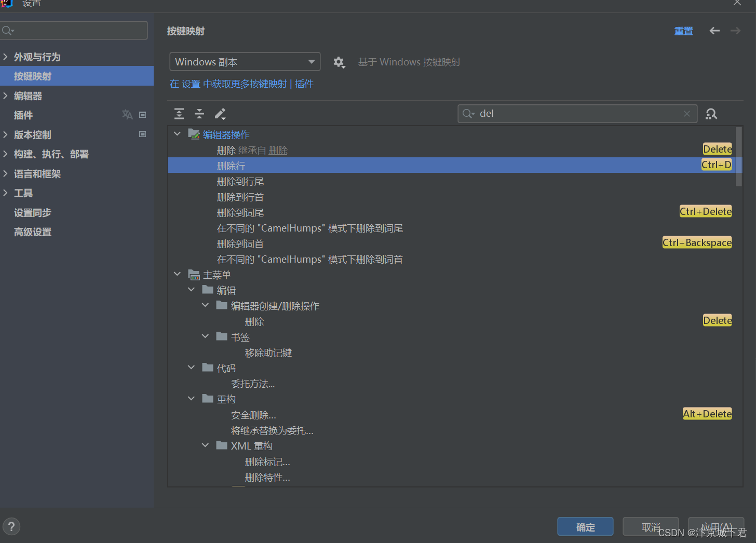The height and width of the screenshot is (543, 756).
Task: Click the settings search box
Action: coord(74,31)
